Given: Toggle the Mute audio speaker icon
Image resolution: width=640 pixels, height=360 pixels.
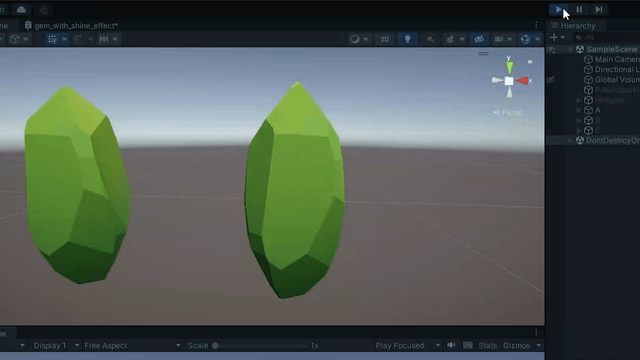Looking at the screenshot, I should tap(451, 345).
